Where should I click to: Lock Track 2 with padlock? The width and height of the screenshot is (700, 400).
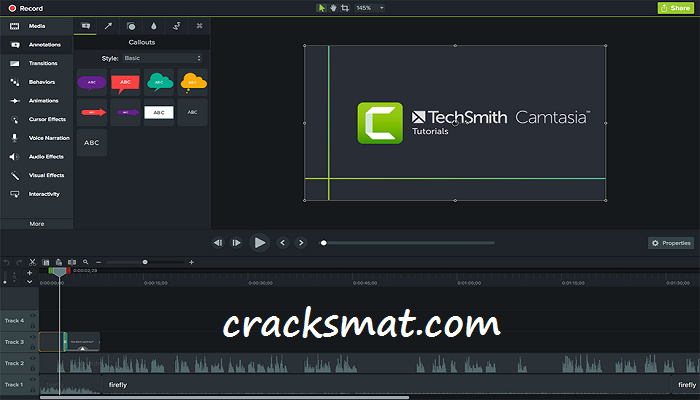pyautogui.click(x=33, y=368)
